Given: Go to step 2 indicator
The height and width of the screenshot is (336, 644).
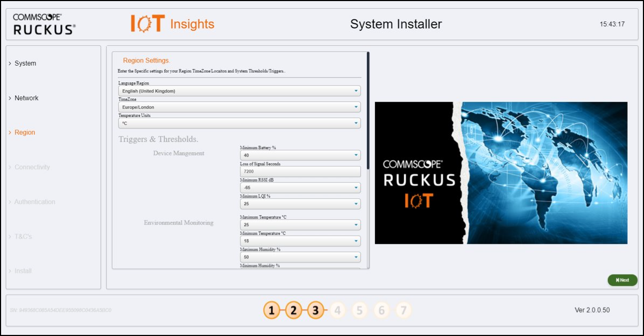Looking at the screenshot, I should pos(293,310).
